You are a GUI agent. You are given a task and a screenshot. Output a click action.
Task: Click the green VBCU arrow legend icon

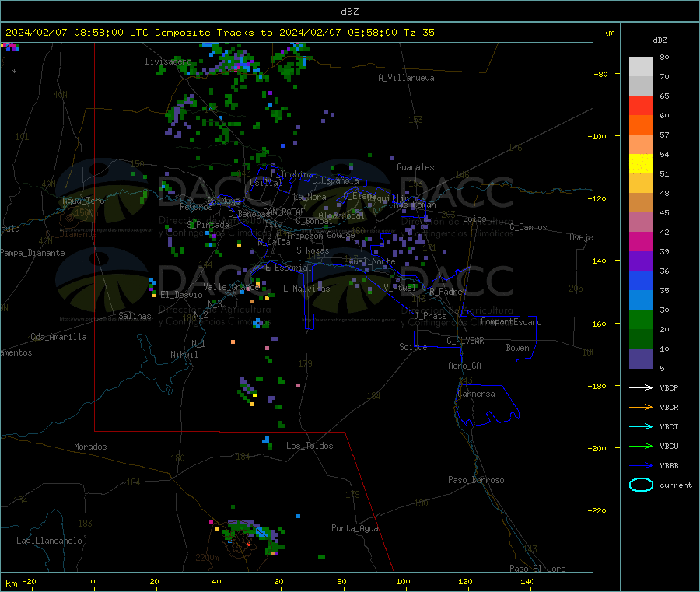point(641,446)
